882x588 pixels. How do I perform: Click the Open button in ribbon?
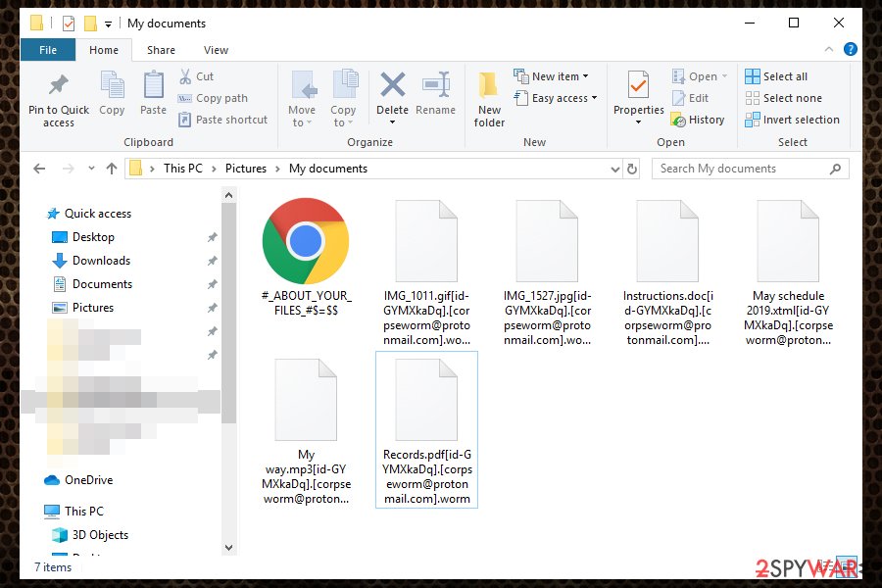700,76
